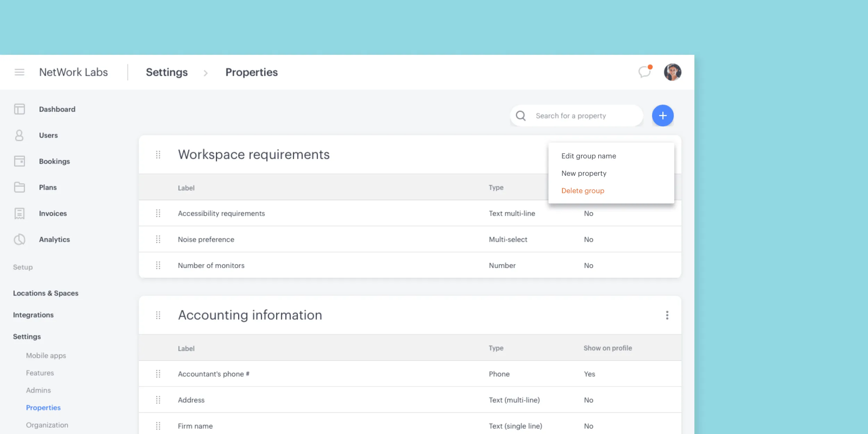Click the Users sidebar icon
This screenshot has height=434, width=868.
(x=19, y=134)
